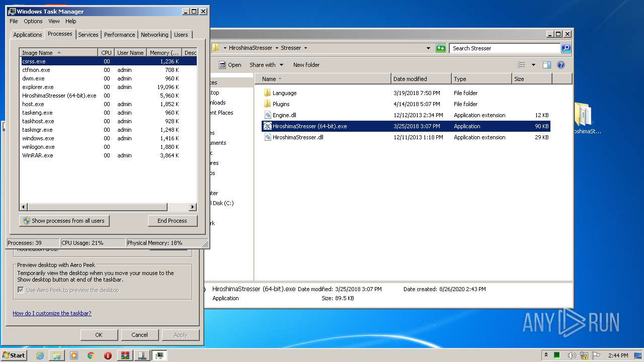Select the explorer.exe process row
The width and height of the screenshot is (644, 362).
click(x=108, y=87)
